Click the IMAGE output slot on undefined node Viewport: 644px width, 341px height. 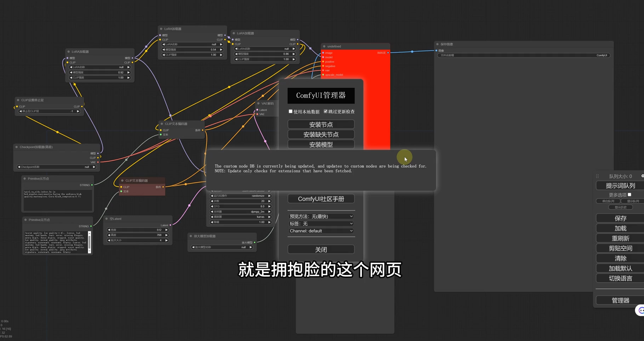coord(388,53)
